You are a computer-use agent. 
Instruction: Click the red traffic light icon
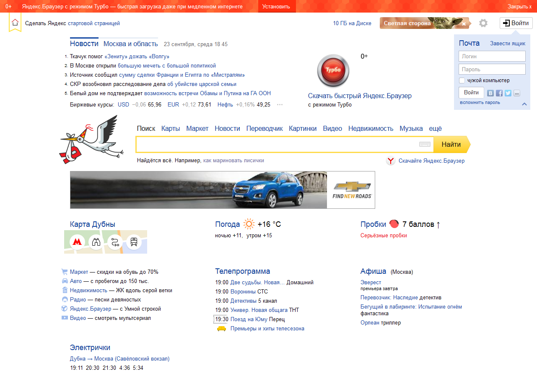pyautogui.click(x=394, y=224)
